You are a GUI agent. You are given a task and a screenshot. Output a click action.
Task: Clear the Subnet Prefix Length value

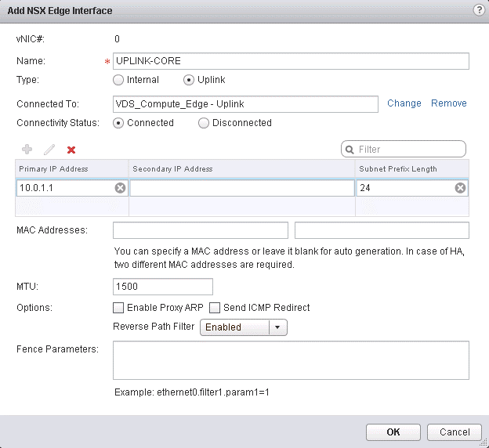[x=460, y=188]
